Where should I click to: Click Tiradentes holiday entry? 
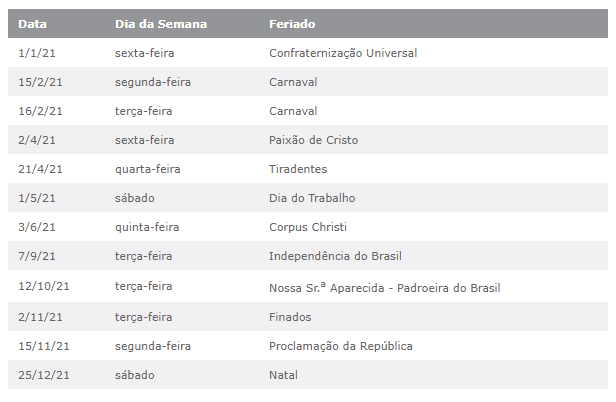298,169
